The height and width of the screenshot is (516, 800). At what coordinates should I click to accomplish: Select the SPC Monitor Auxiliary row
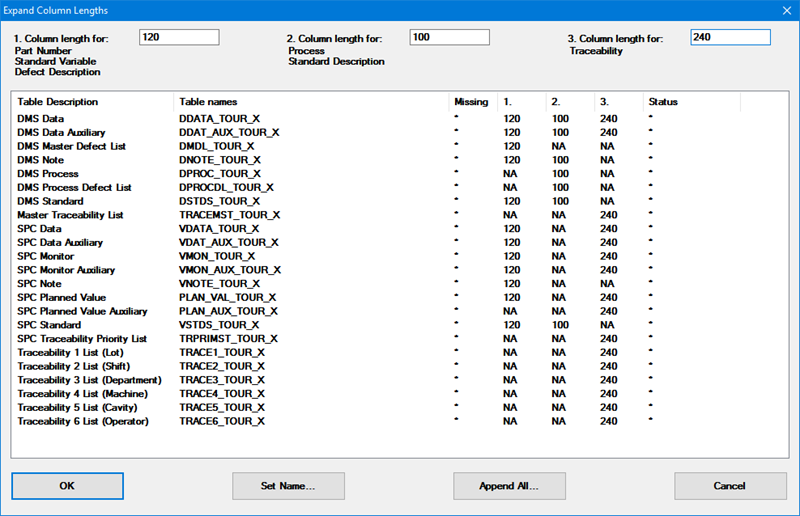pos(66,270)
